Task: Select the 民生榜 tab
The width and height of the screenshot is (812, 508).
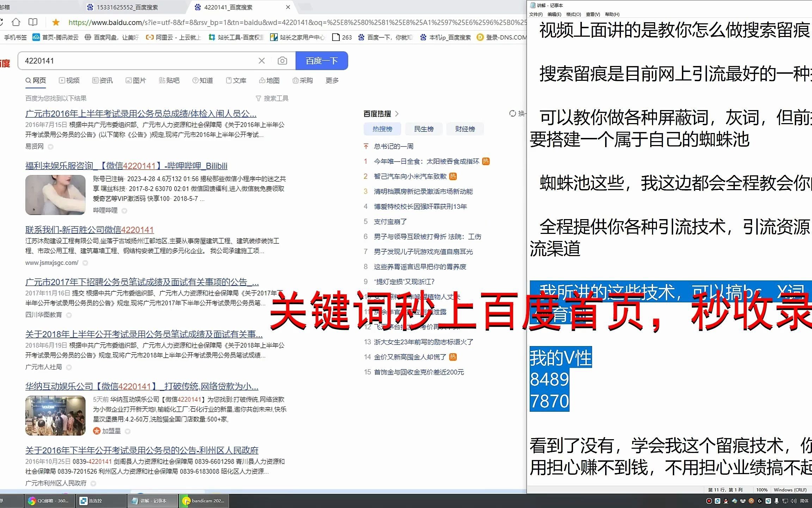Action: coord(424,129)
